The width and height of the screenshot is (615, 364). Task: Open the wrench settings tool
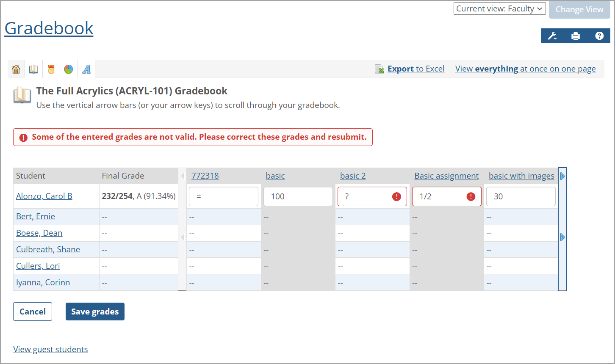click(x=552, y=36)
